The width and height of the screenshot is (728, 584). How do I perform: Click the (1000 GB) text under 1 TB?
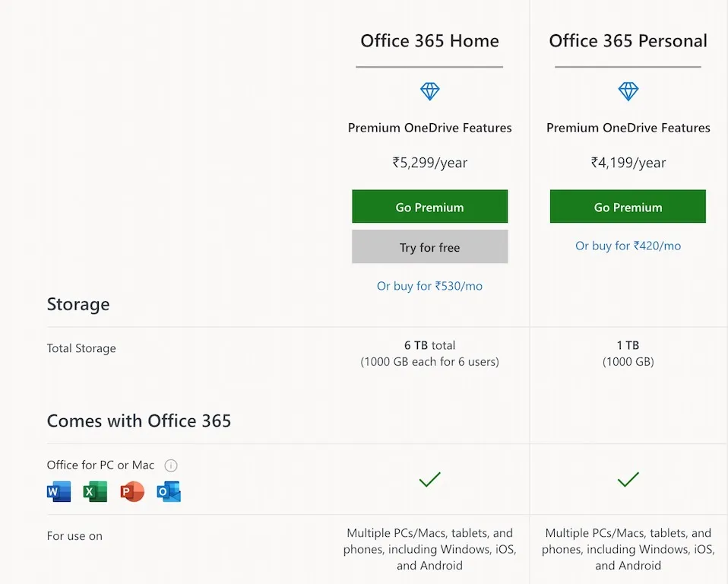point(628,361)
